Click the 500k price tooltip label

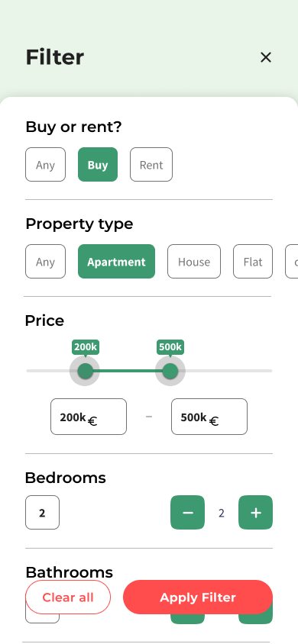pos(170,347)
